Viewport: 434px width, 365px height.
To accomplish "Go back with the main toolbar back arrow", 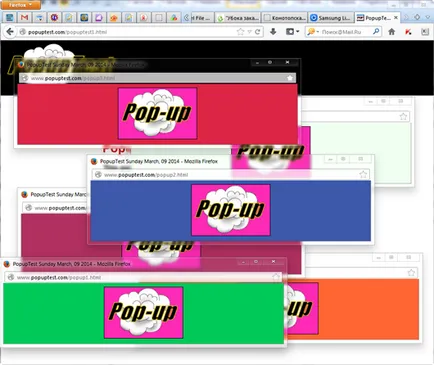I will pos(10,32).
